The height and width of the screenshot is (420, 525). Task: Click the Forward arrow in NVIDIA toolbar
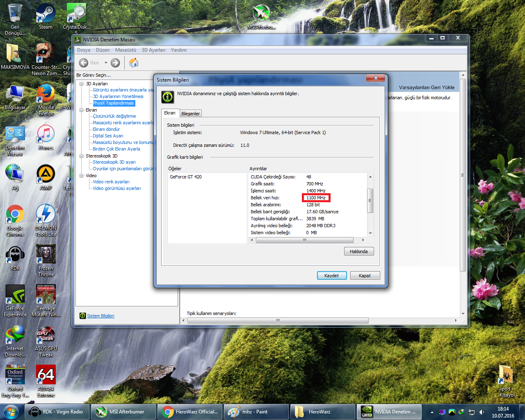115,63
